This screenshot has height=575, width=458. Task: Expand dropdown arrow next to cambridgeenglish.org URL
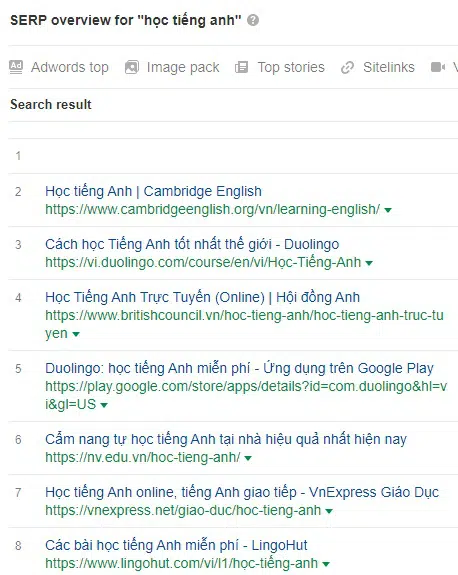click(x=388, y=210)
